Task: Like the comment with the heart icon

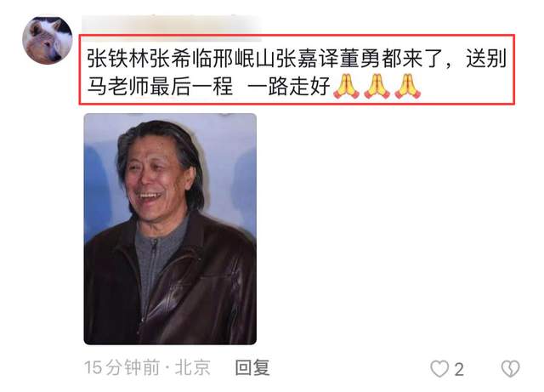Action: 439,368
